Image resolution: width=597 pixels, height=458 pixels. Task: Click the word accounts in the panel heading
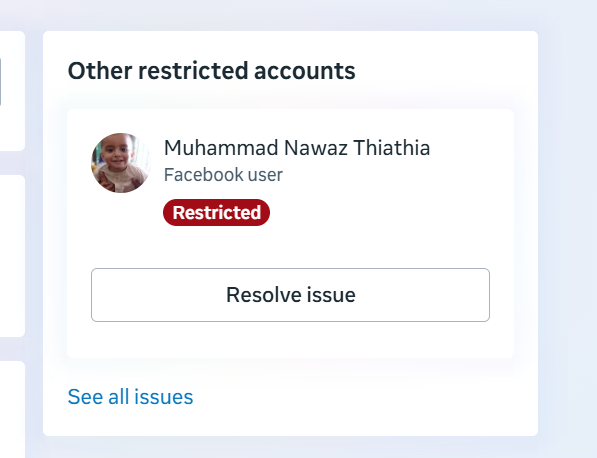coord(305,71)
